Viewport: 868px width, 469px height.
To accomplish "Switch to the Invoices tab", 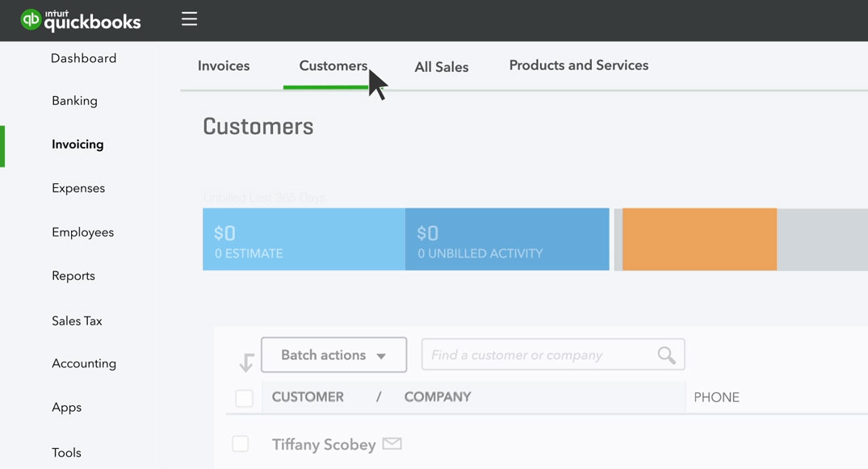I will [223, 66].
